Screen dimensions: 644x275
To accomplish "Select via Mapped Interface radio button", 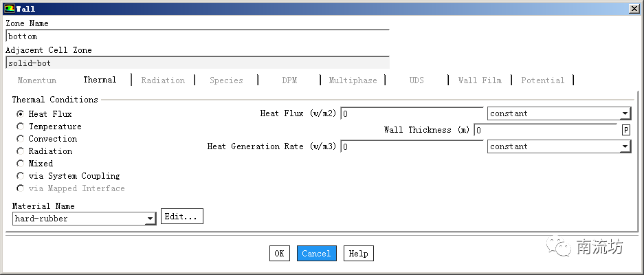I will [20, 188].
